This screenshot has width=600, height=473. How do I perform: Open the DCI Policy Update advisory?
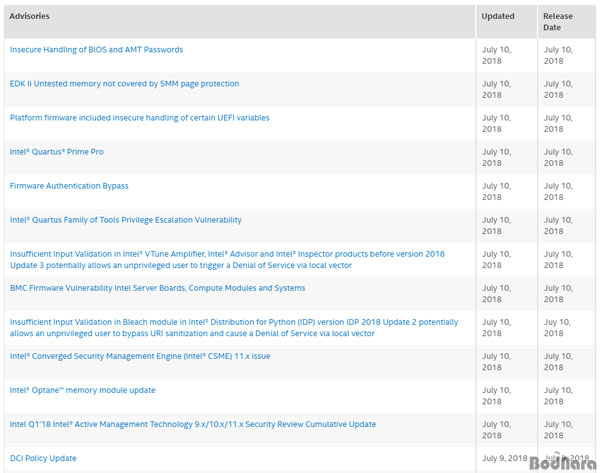click(43, 458)
